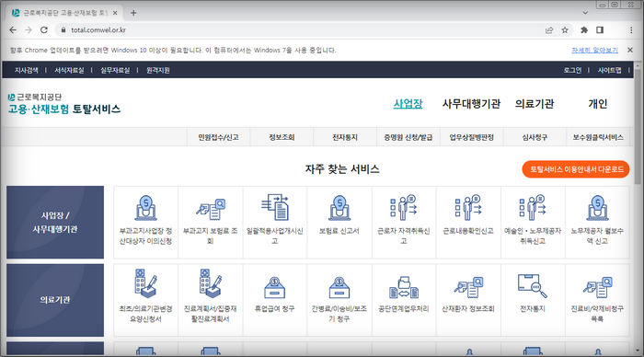Select the 의료기관 main tab
The width and height of the screenshot is (644, 357).
(x=535, y=104)
